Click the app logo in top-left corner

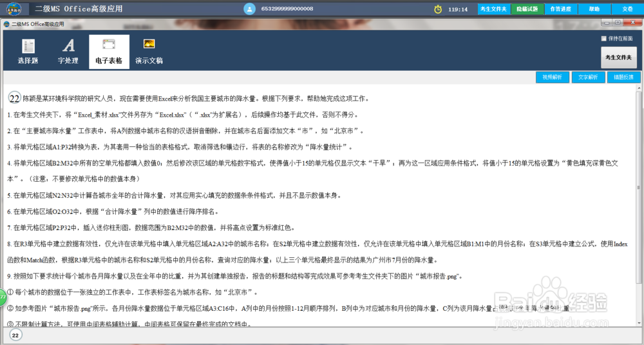pyautogui.click(x=15, y=8)
